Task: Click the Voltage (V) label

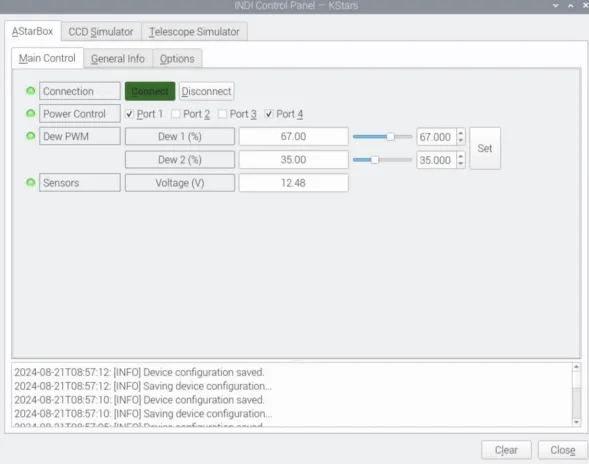Action: pyautogui.click(x=180, y=183)
